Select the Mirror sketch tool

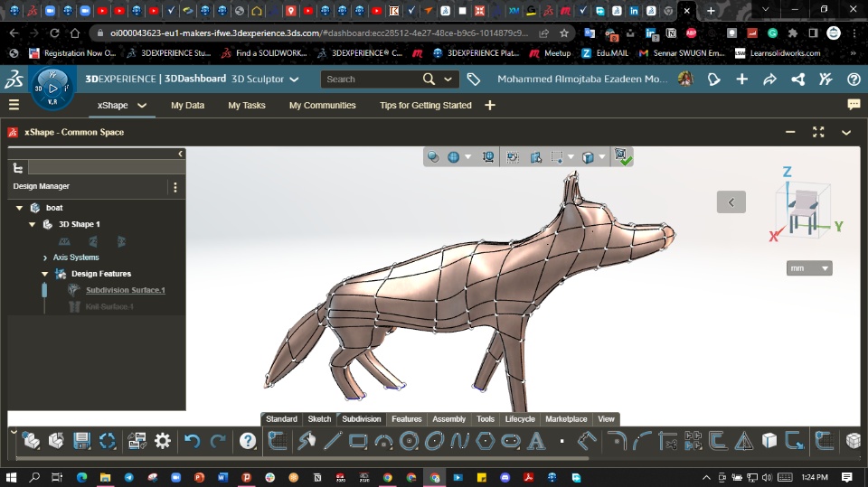tap(743, 441)
